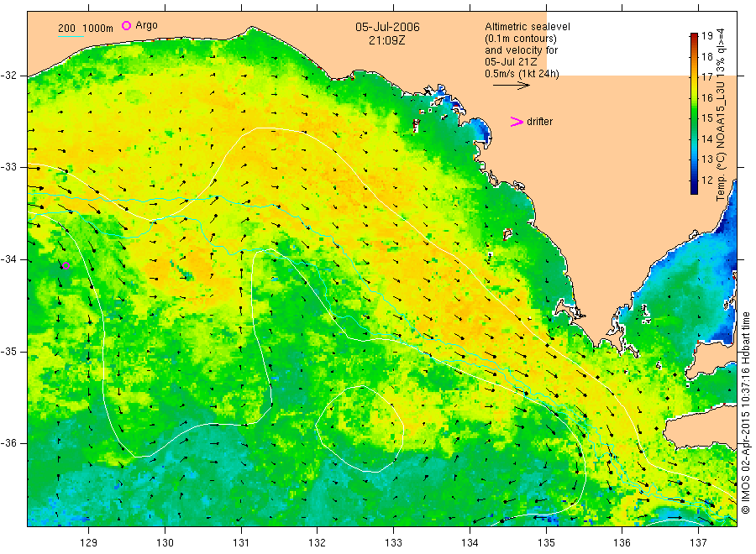
Task: Click the '200 1000m' depth label
Action: pyautogui.click(x=86, y=29)
